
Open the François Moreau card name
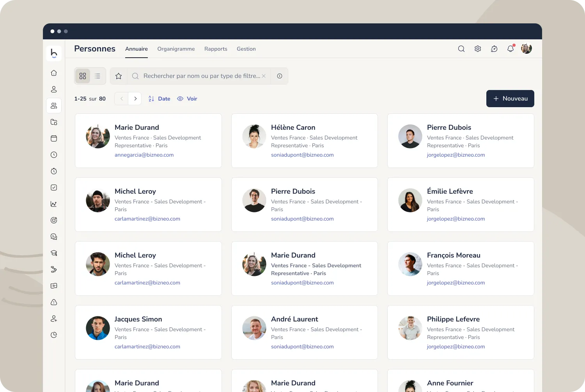[454, 255]
